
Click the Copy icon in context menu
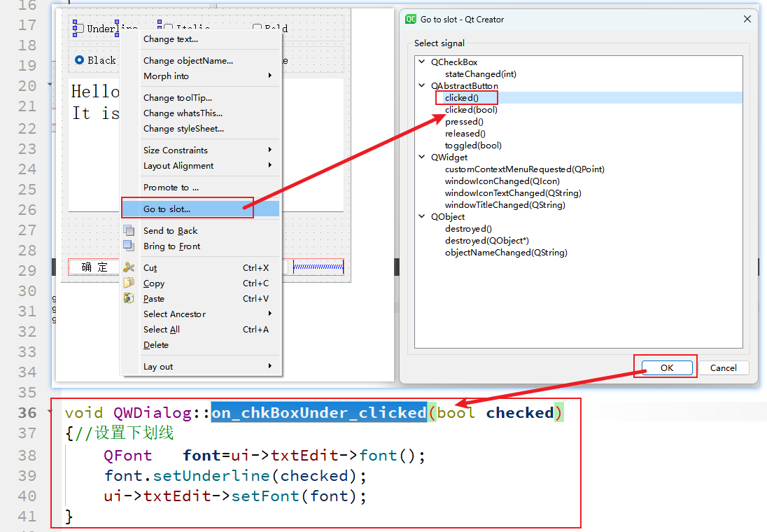(129, 283)
